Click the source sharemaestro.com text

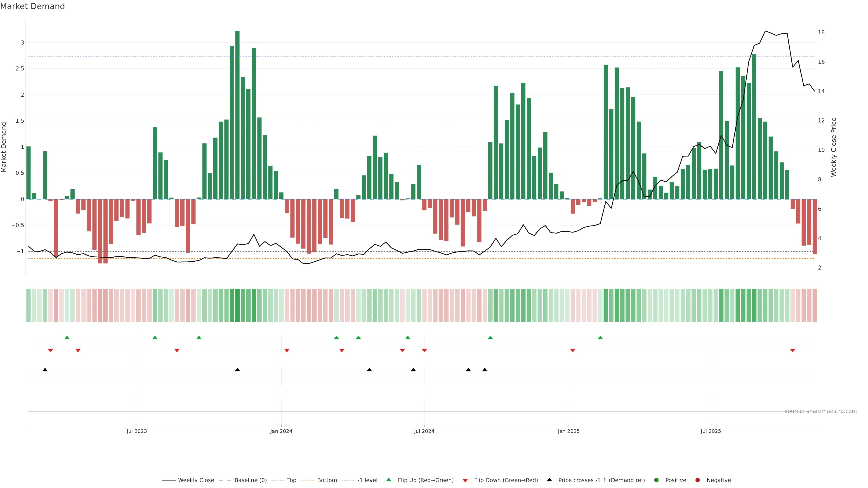tap(821, 411)
